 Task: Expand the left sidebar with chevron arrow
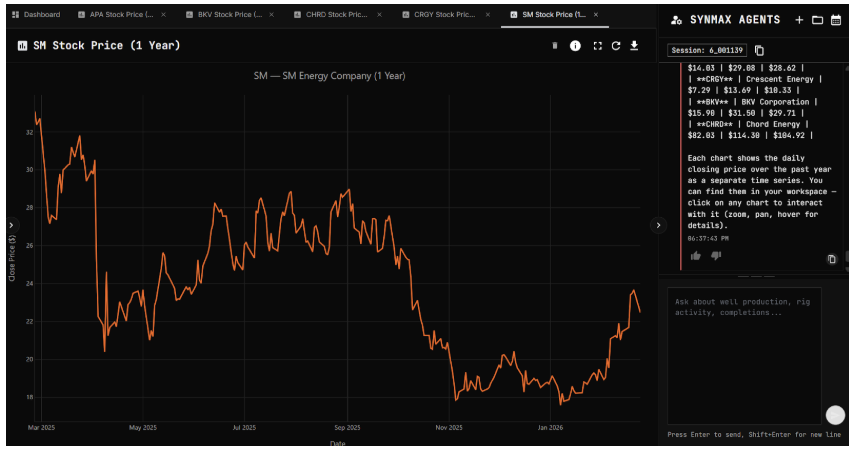tap(11, 226)
